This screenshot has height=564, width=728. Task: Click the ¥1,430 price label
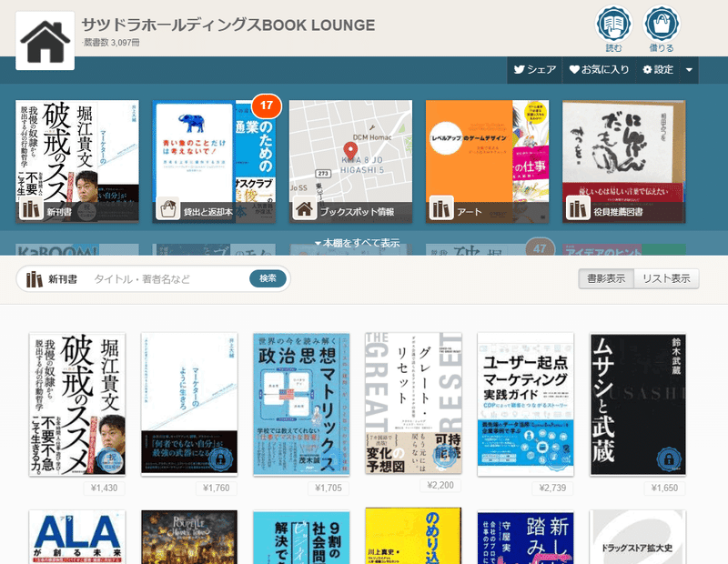104,488
